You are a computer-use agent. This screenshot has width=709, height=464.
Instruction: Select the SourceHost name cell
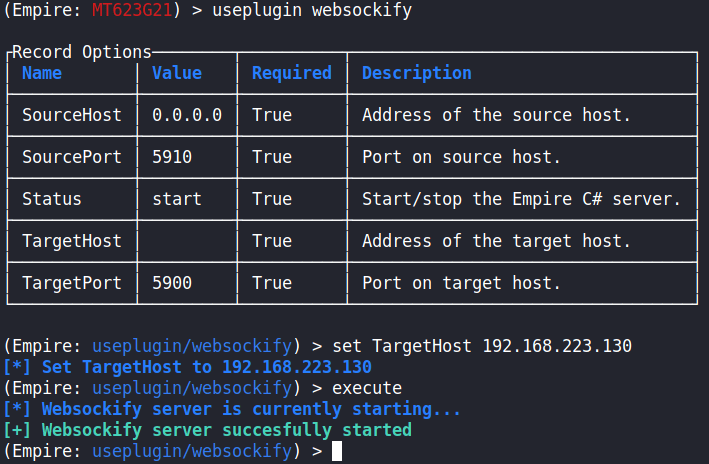(x=72, y=115)
